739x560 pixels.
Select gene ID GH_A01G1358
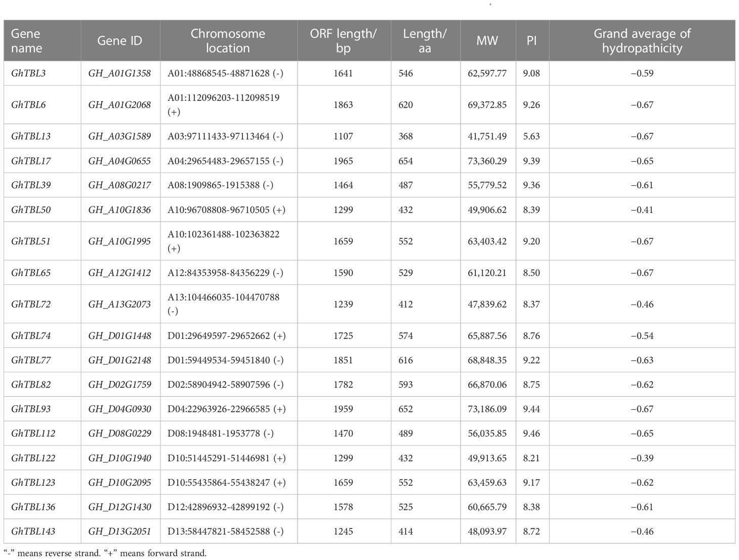tap(119, 73)
